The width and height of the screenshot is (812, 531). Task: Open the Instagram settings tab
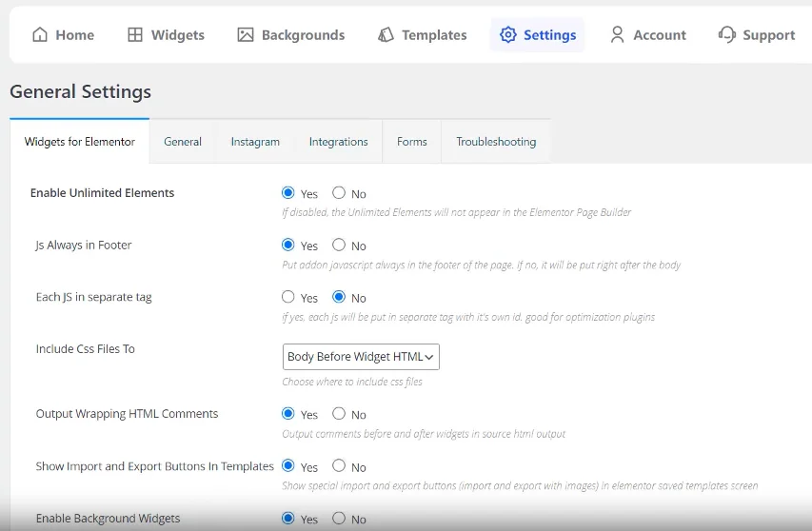tap(255, 142)
